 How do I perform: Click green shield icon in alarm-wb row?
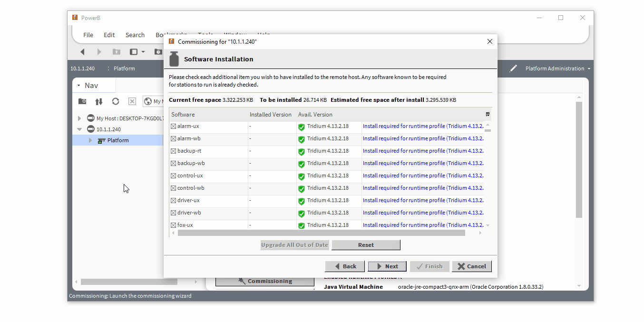(x=302, y=139)
